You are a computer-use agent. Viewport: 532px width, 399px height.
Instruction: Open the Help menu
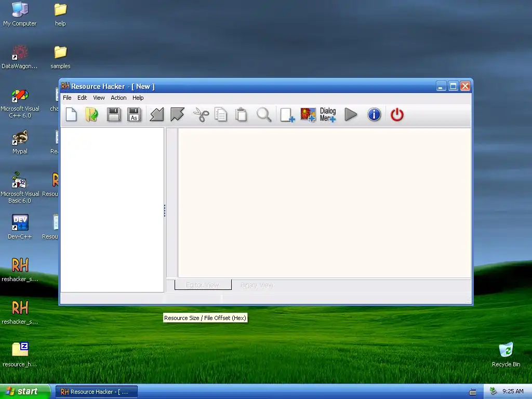coord(138,98)
